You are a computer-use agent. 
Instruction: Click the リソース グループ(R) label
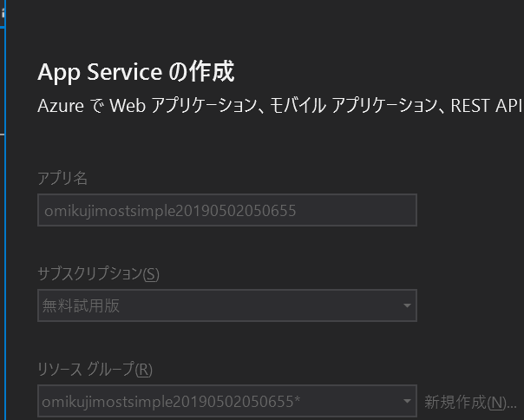pyautogui.click(x=95, y=369)
